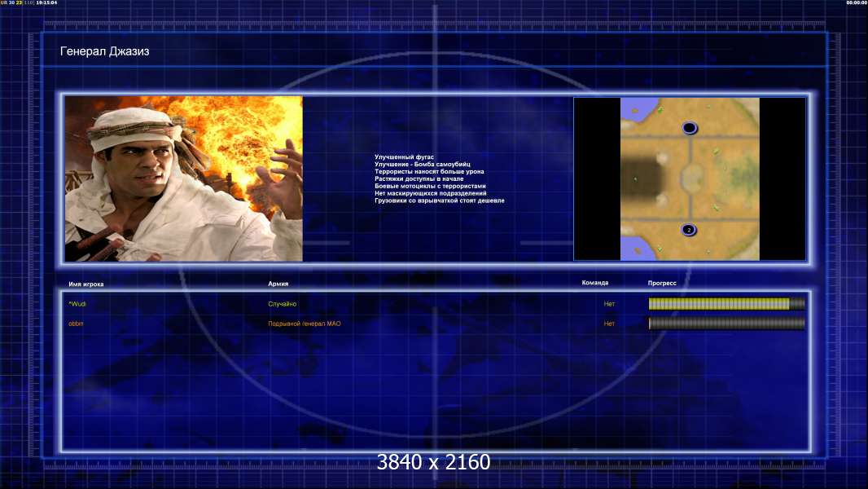
Task: Click the central plaza on the minimap
Action: click(x=690, y=177)
